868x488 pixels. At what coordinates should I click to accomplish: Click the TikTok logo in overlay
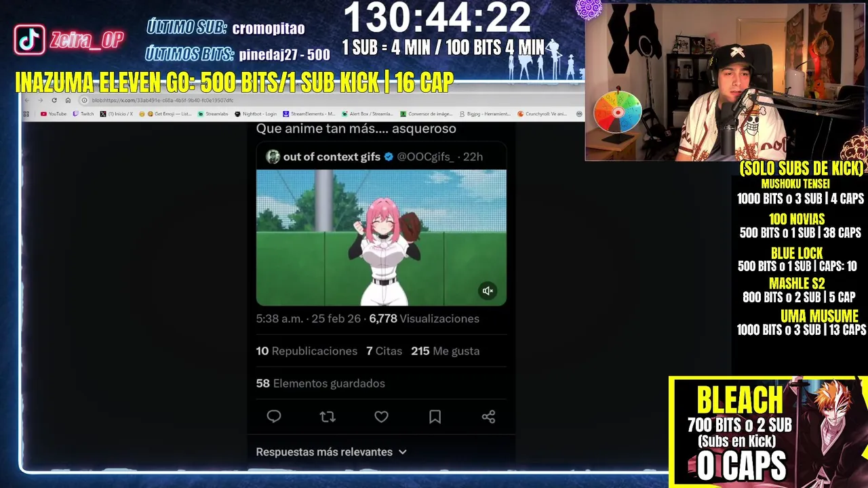[x=29, y=40]
